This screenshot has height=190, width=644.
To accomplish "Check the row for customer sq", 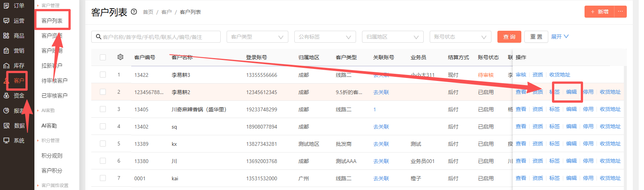I will pyautogui.click(x=103, y=126).
